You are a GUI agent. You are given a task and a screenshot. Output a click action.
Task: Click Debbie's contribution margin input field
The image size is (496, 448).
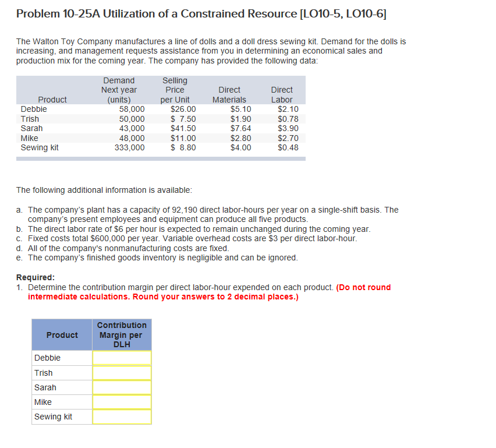(x=121, y=358)
